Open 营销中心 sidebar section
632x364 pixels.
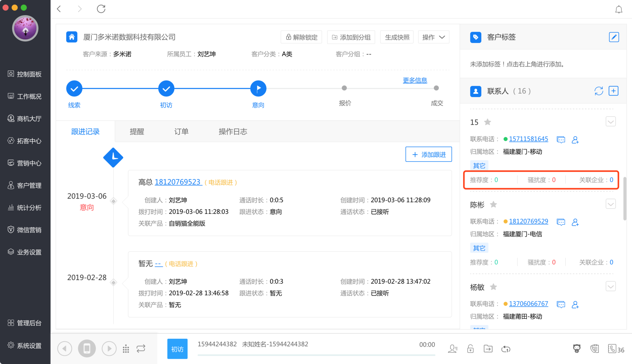(25, 163)
